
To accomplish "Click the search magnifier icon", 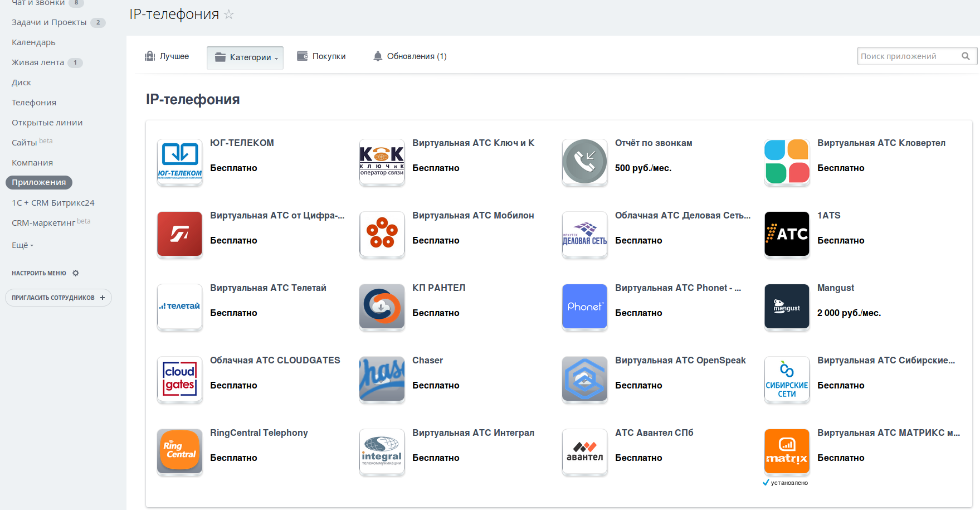I will click(x=966, y=56).
